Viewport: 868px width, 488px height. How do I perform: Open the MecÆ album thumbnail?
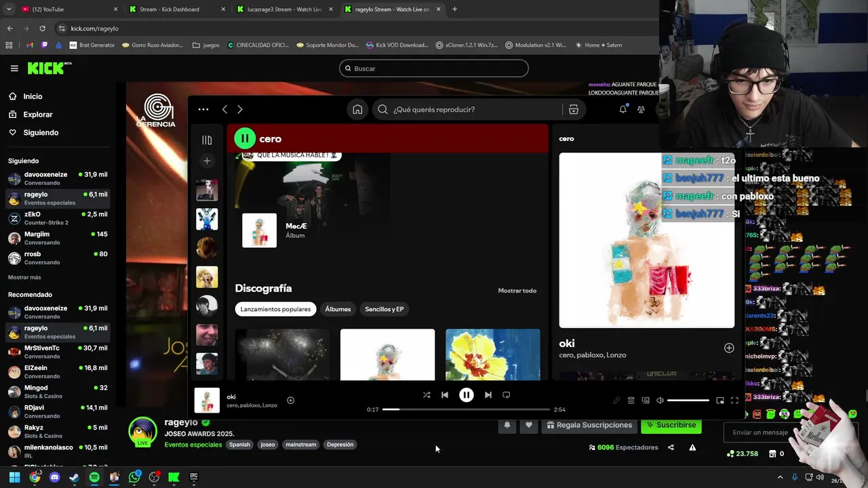(x=259, y=230)
